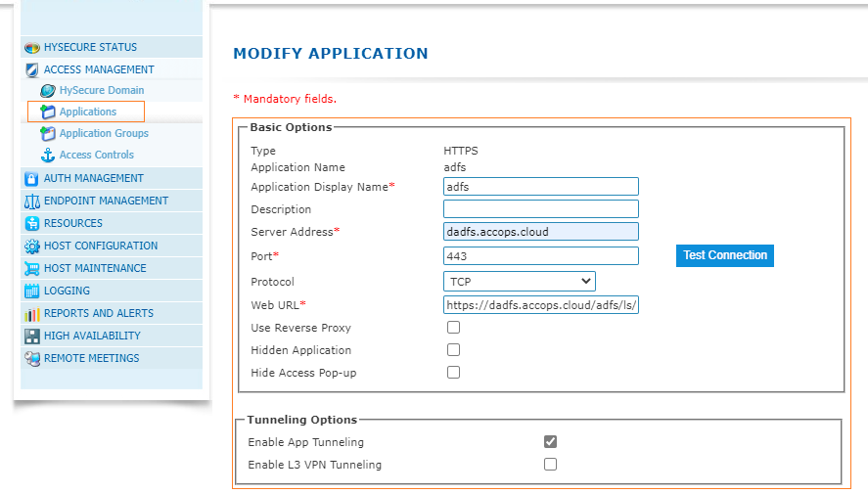Viewport: 868px width, 494px height.
Task: Check the Hidden Application checkbox
Action: coord(453,350)
